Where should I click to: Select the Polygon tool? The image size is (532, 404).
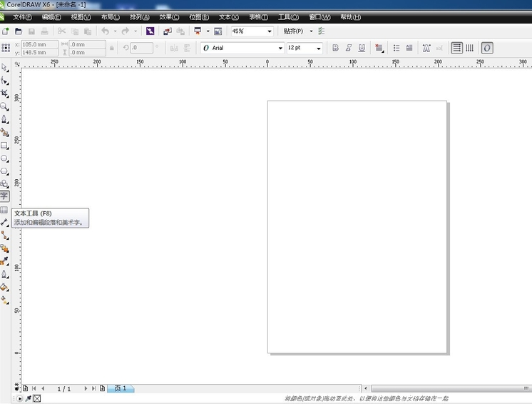tap(5, 171)
